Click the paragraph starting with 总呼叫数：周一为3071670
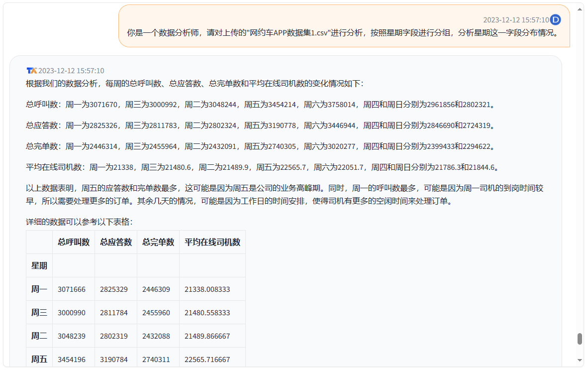588x371 pixels. 262,105
